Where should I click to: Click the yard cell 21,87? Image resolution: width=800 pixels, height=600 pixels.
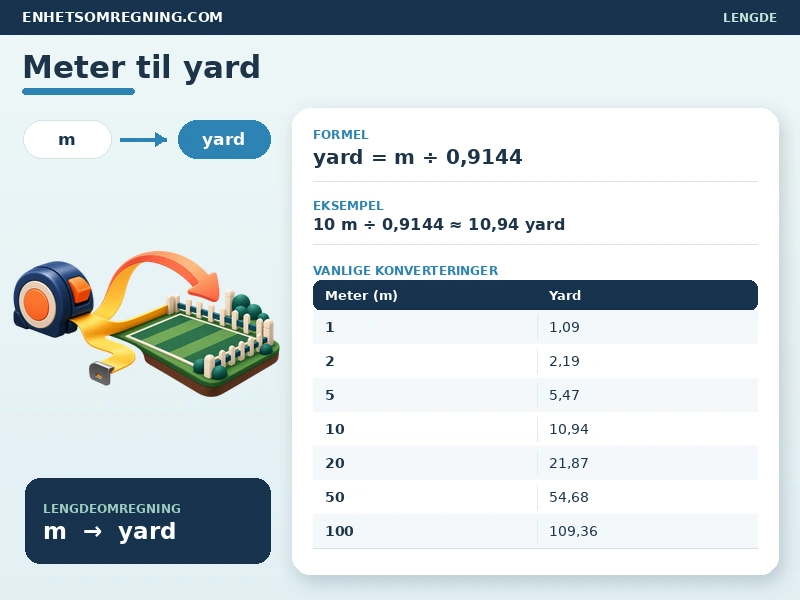coord(647,463)
